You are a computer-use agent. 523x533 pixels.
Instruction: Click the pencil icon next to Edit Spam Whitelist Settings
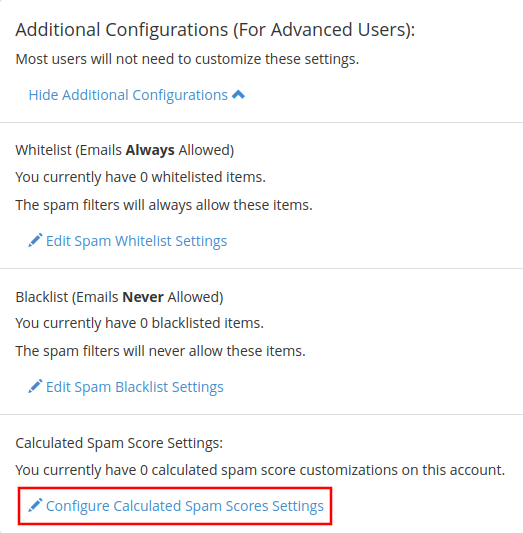coord(35,240)
